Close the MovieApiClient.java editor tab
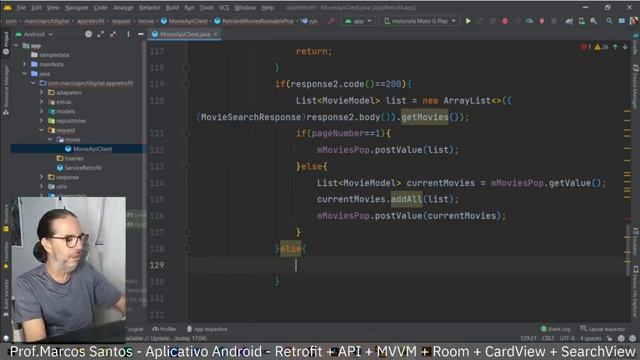Screen dimensions: 640x360 coord(216,34)
